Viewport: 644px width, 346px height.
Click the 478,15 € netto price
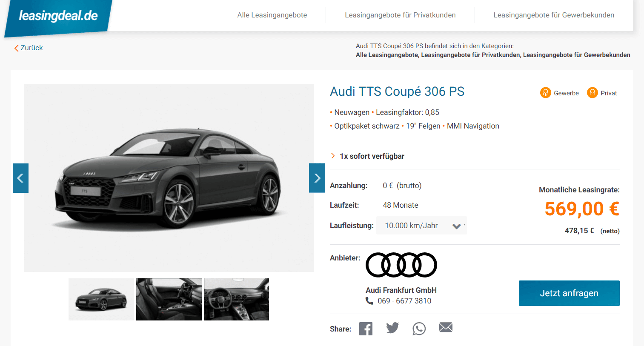(579, 231)
